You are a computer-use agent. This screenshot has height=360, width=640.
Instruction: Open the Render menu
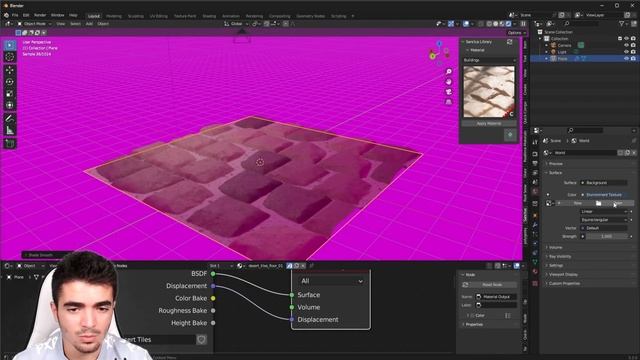tap(40, 15)
